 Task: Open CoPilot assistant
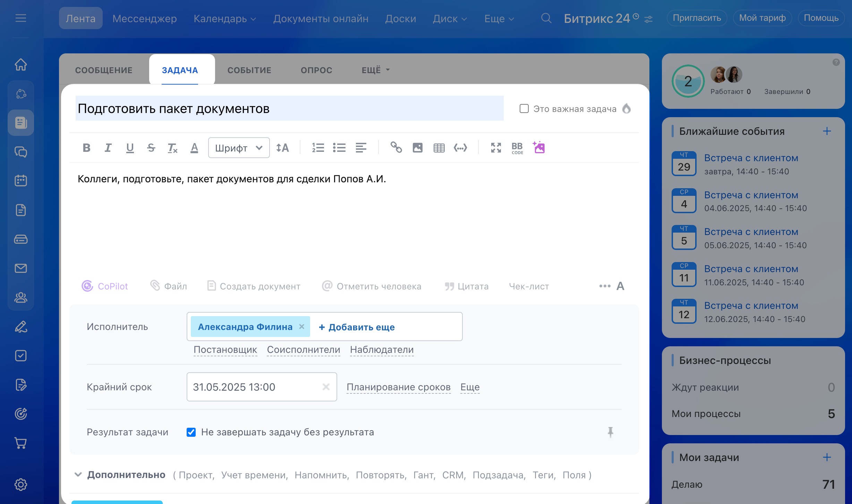point(105,286)
